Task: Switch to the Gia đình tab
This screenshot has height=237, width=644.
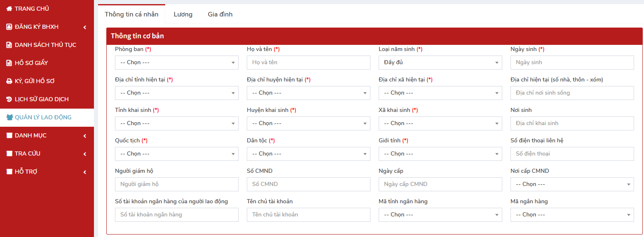Action: click(220, 14)
